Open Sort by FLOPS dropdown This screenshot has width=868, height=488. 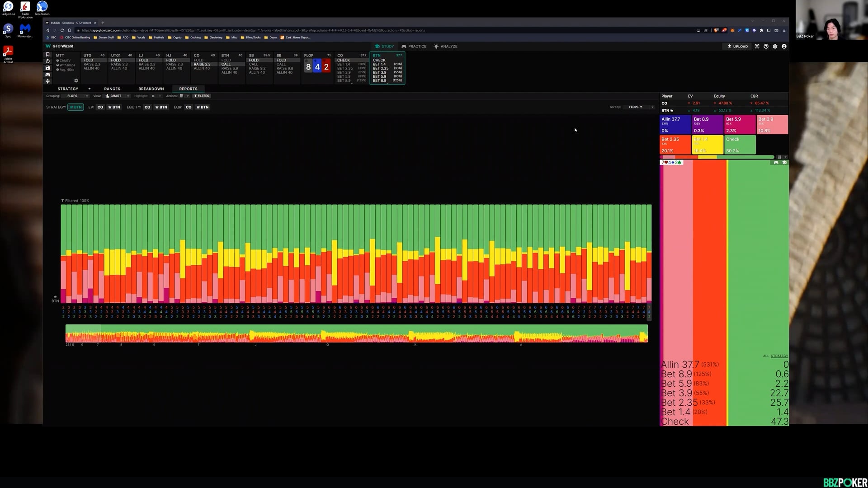point(638,107)
